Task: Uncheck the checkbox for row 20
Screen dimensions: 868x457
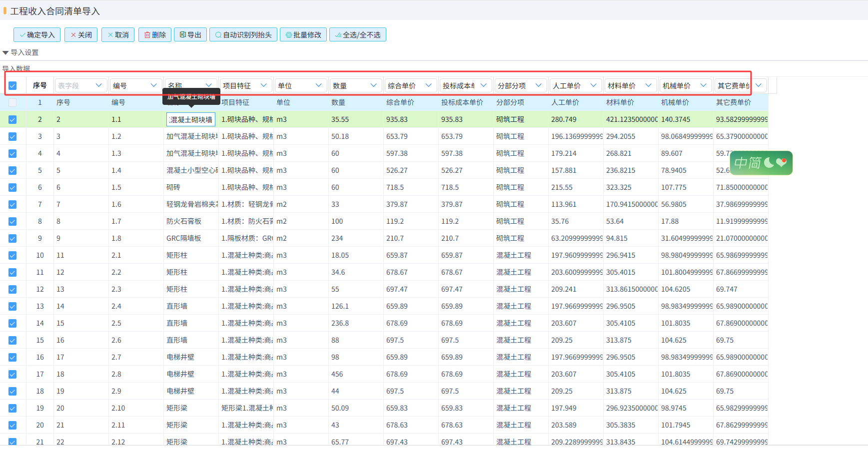Action: [x=12, y=425]
